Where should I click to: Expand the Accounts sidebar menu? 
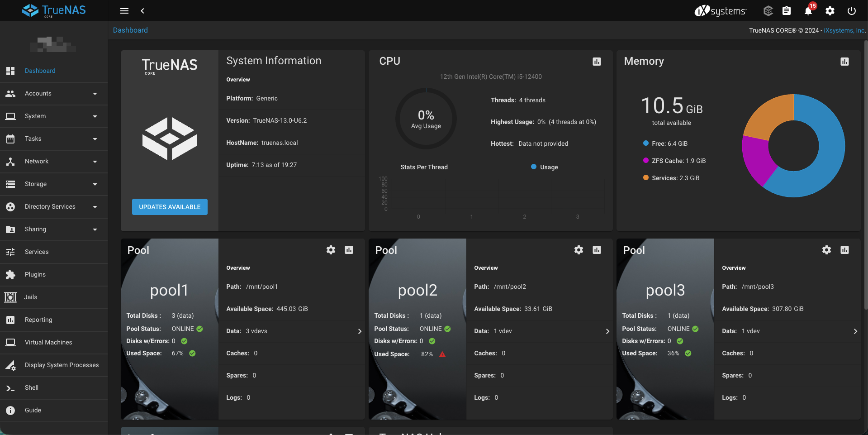[54, 94]
